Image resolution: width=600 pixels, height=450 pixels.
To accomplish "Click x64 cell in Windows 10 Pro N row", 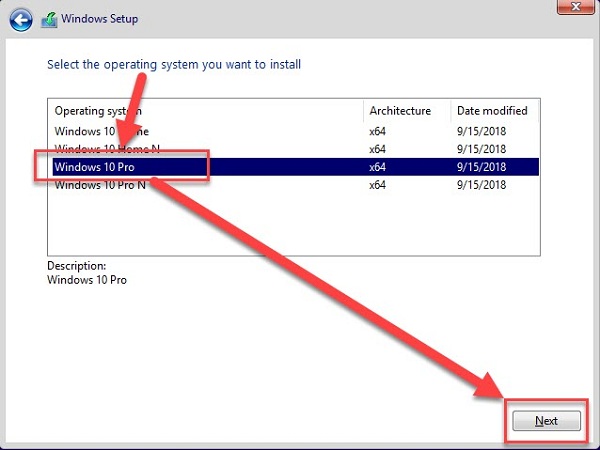I will click(378, 185).
